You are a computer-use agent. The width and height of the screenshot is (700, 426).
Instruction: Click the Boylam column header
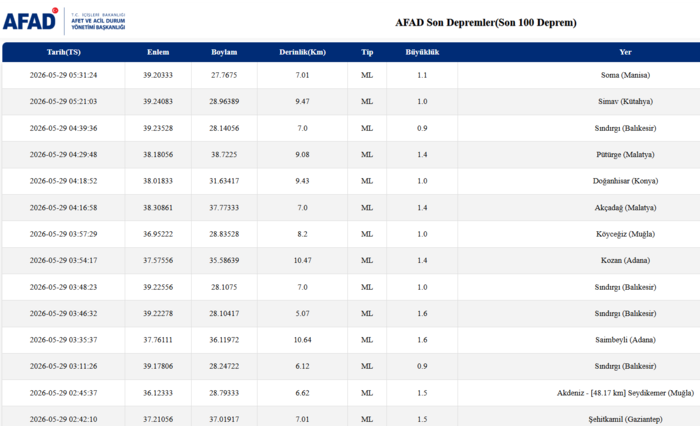coord(224,52)
